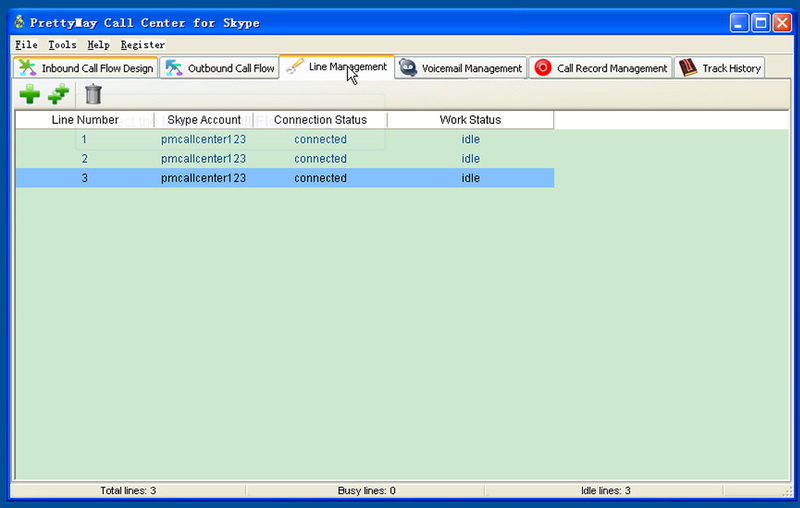Click the Skype Account column header
The image size is (800, 508).
coord(204,120)
